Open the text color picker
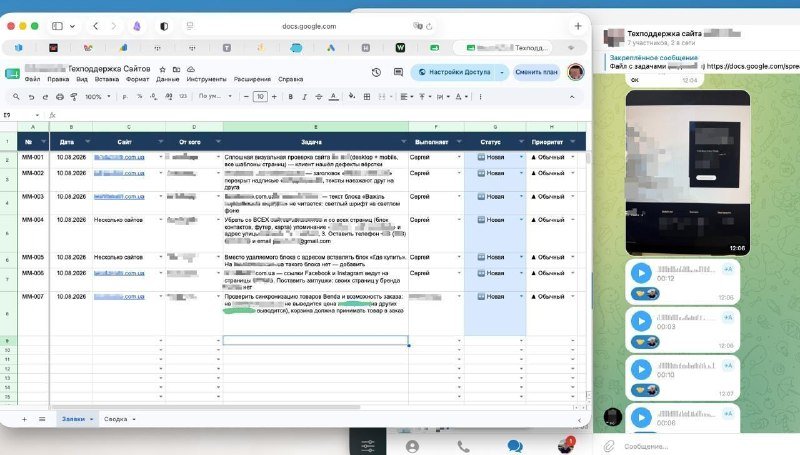800x455 pixels. 333,96
